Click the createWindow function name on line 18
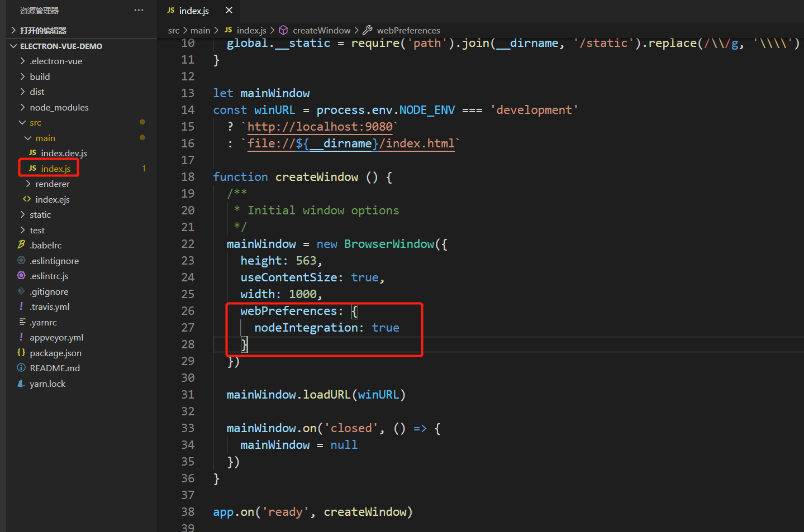This screenshot has height=532, width=804. click(x=317, y=177)
